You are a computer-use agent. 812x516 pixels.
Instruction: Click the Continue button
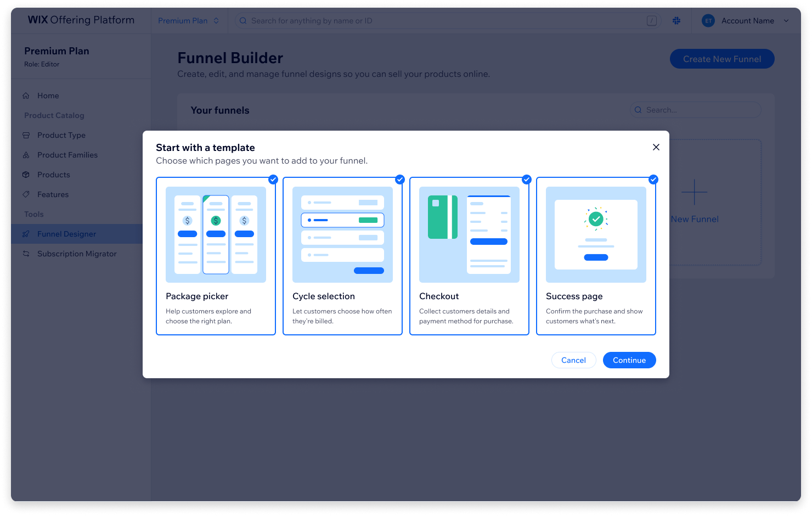click(x=629, y=360)
